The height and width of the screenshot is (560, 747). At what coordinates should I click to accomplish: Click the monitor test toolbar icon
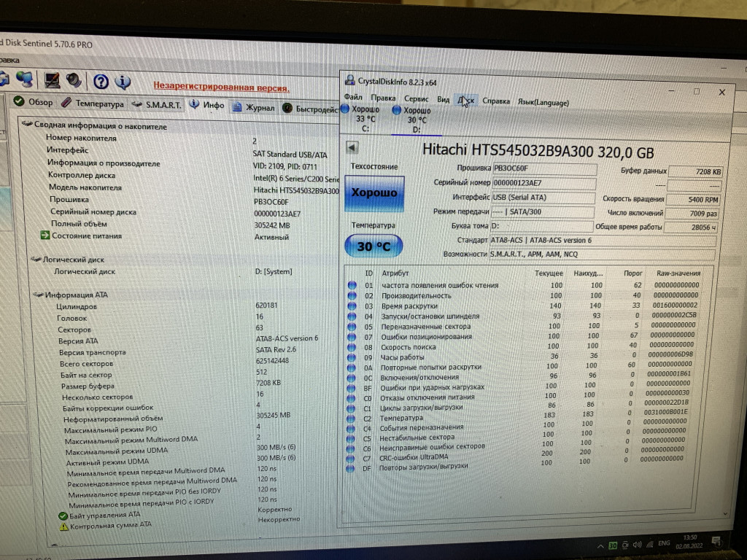[52, 79]
